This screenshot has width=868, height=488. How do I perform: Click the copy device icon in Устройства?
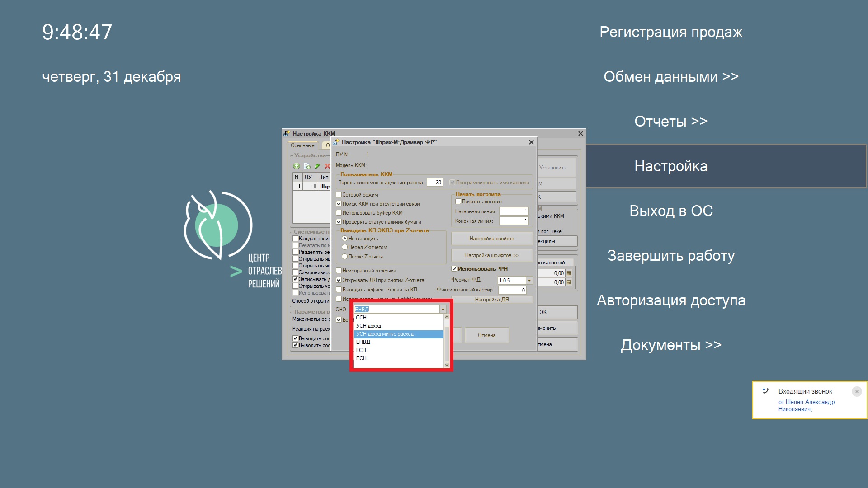307,166
